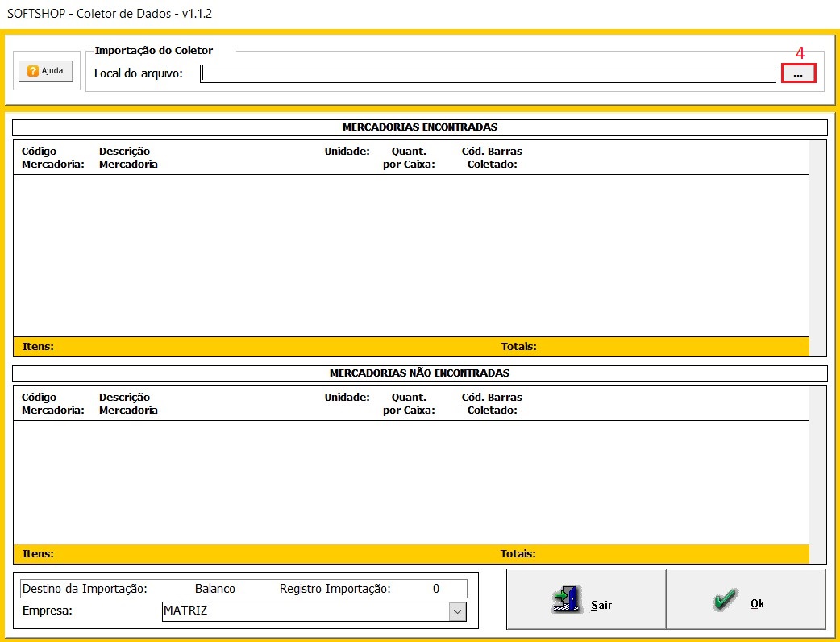Click Quant. por Caixa column in not-found list
Viewport: 840px width, 642px height.
click(x=409, y=403)
